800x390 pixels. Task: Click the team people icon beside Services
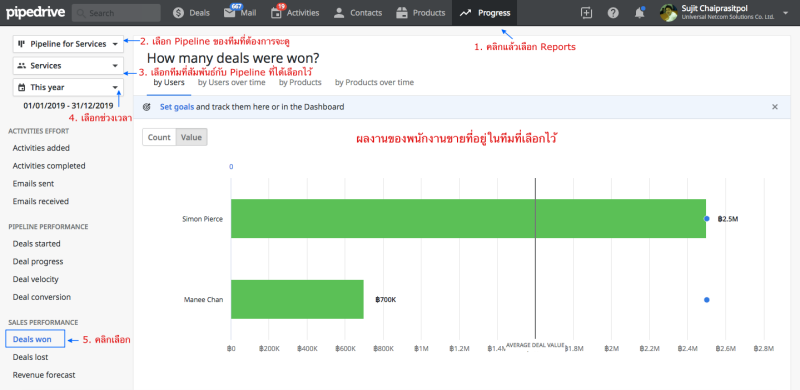point(21,65)
